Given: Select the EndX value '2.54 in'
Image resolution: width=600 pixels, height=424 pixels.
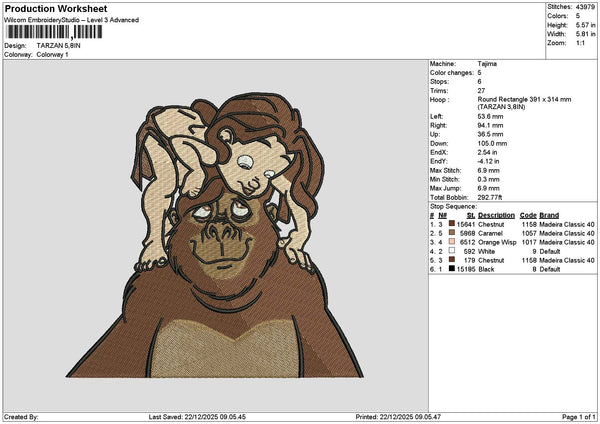Looking at the screenshot, I should pos(487,152).
